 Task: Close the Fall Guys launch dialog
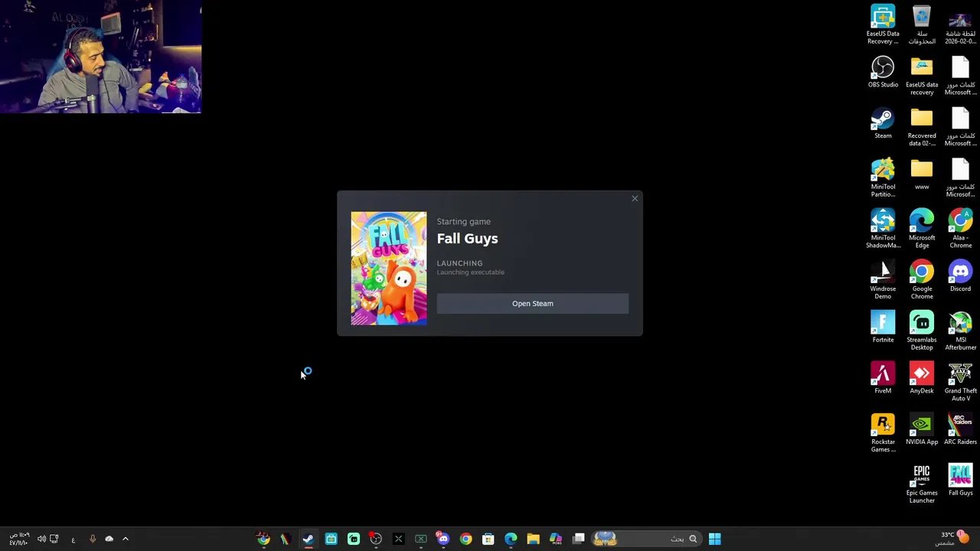[x=635, y=199]
